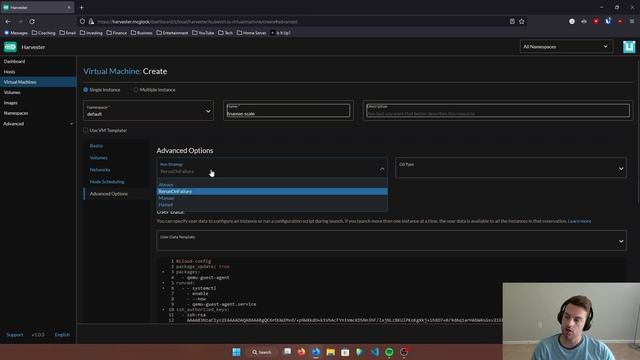Bookmark this page with star icon
This screenshot has width=640, height=360.
coord(522,21)
